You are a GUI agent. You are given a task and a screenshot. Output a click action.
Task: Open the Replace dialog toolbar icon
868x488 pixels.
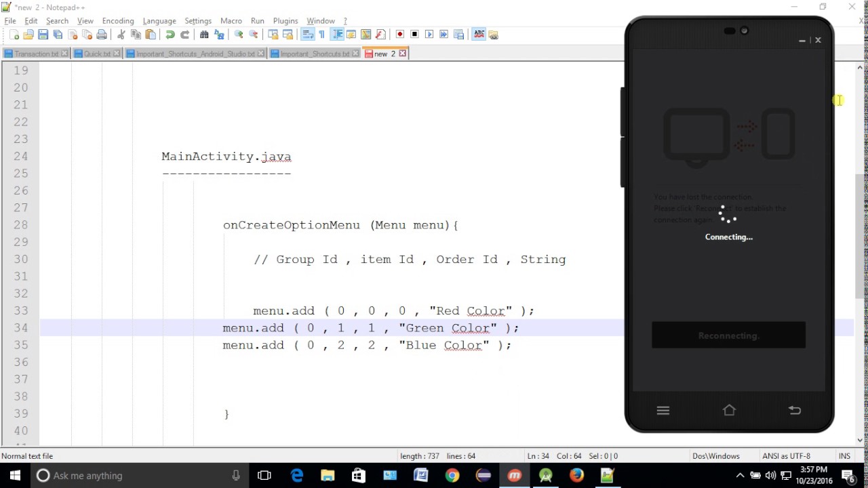pyautogui.click(x=219, y=35)
